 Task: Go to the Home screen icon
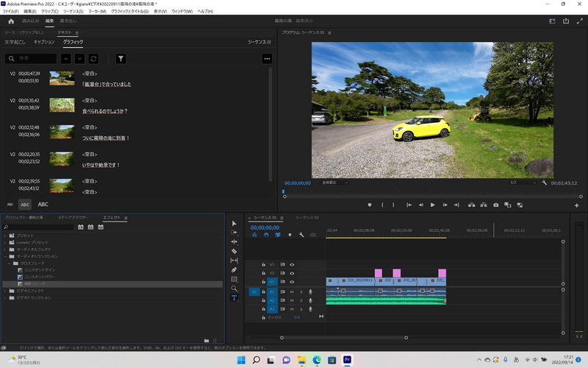pyautogui.click(x=11, y=21)
